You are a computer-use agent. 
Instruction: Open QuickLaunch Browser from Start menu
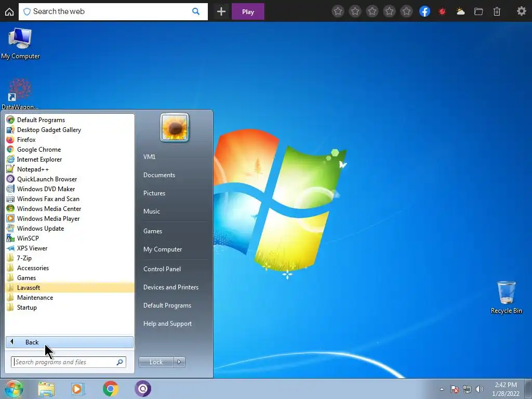coord(70,179)
